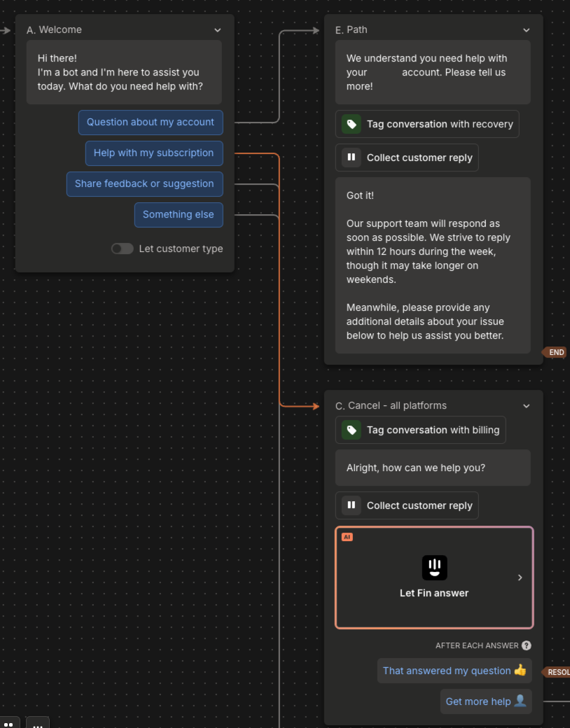Click the A. Welcome block title

pyautogui.click(x=55, y=29)
